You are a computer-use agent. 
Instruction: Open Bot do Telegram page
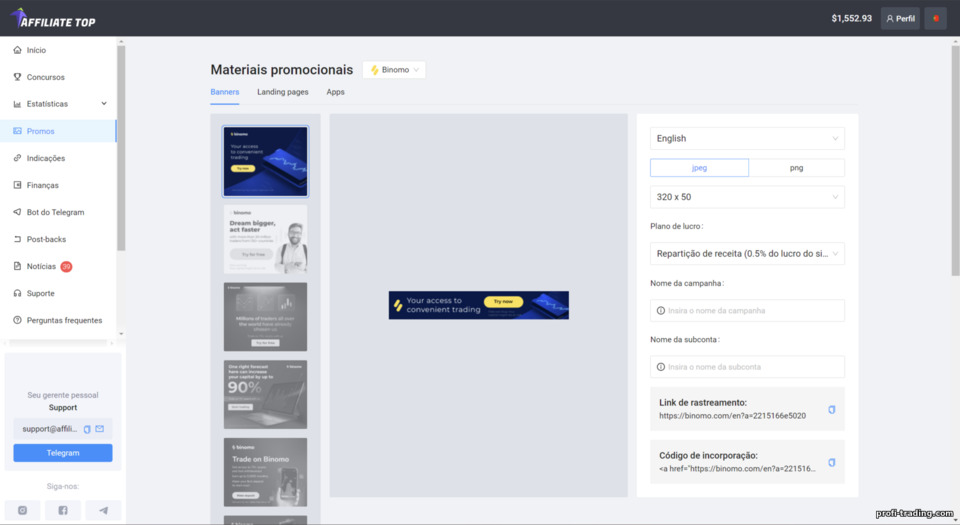pos(58,212)
